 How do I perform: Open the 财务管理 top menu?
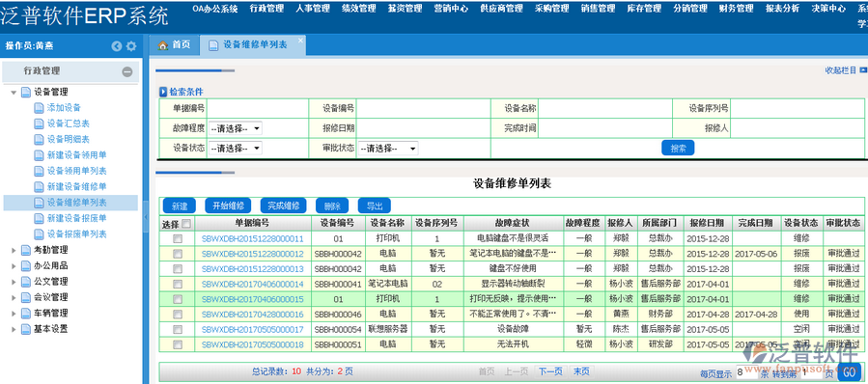coord(736,9)
